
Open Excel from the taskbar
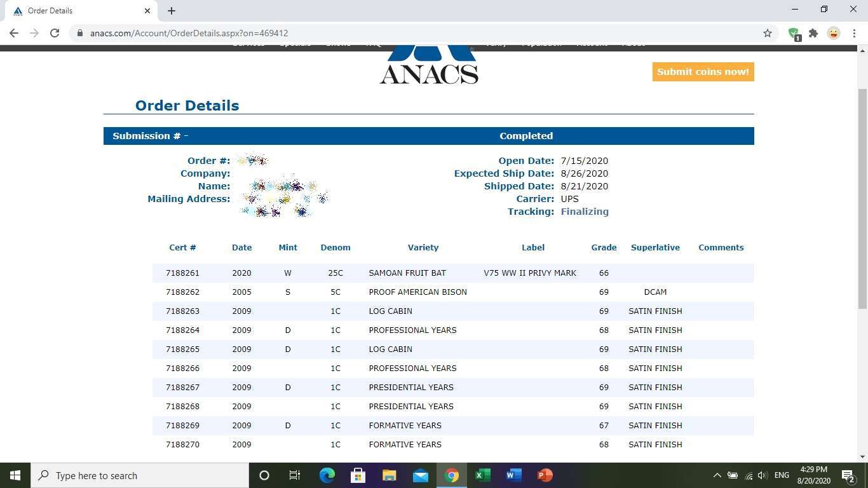click(x=482, y=475)
